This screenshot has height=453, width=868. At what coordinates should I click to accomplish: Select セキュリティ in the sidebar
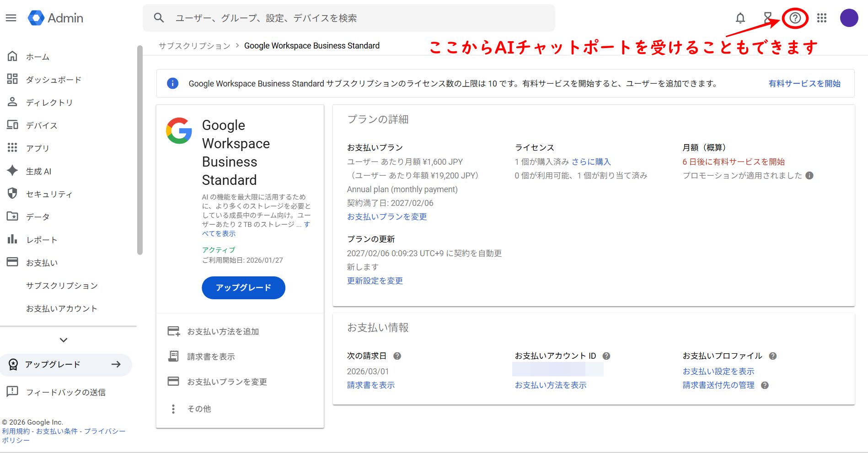click(49, 194)
